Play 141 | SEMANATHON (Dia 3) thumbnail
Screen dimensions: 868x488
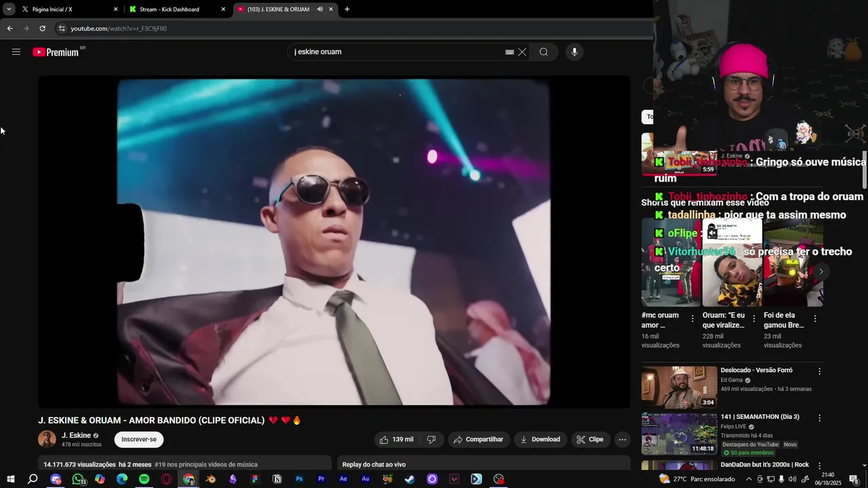pyautogui.click(x=679, y=434)
